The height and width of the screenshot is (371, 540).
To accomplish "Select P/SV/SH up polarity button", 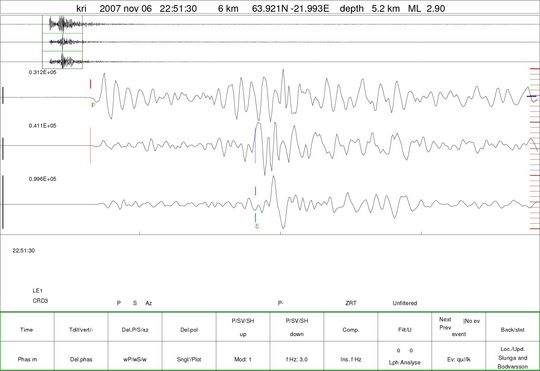I will pyautogui.click(x=243, y=327).
